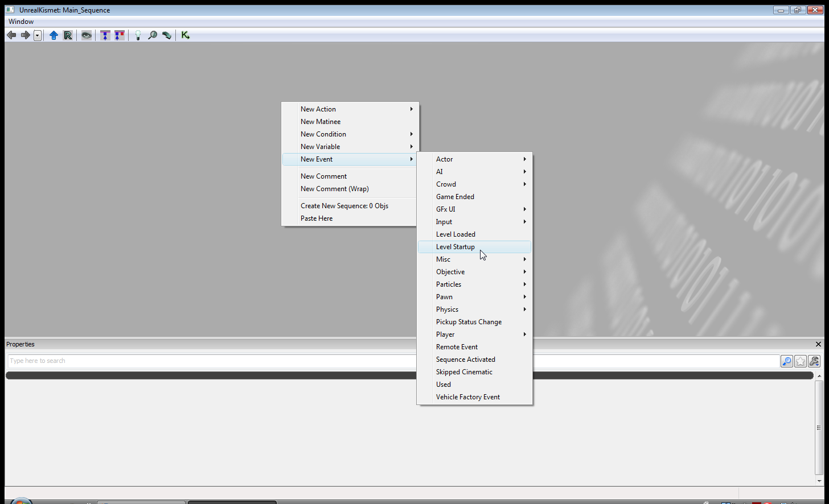The image size is (829, 504).
Task: Expand the Player event submenu
Action: pyautogui.click(x=475, y=334)
